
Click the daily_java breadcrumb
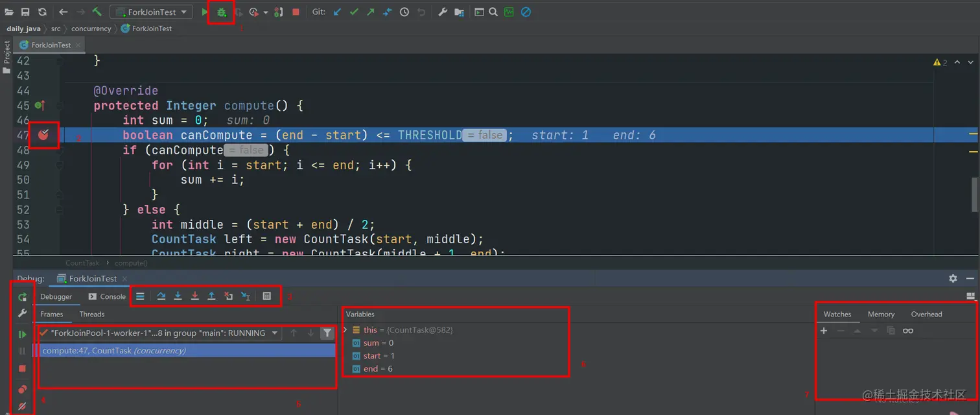click(x=24, y=29)
